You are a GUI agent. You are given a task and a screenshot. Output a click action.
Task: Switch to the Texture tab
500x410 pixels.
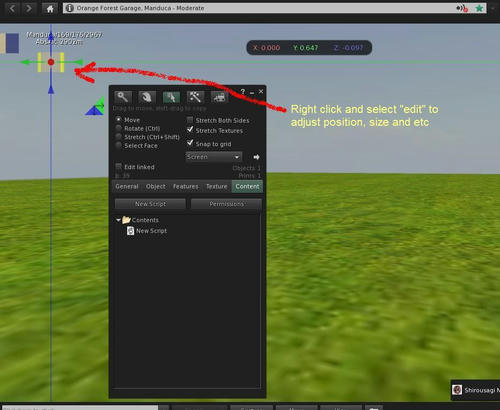pyautogui.click(x=217, y=186)
